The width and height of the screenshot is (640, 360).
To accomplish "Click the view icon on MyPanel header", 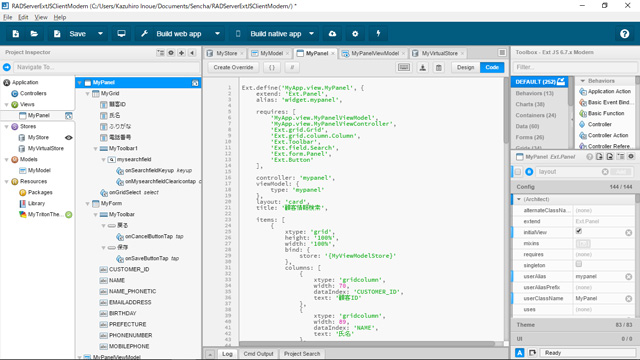I will tap(195, 83).
